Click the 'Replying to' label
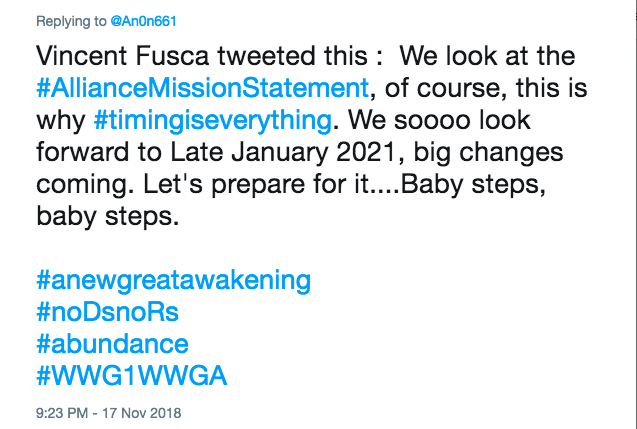 (71, 21)
